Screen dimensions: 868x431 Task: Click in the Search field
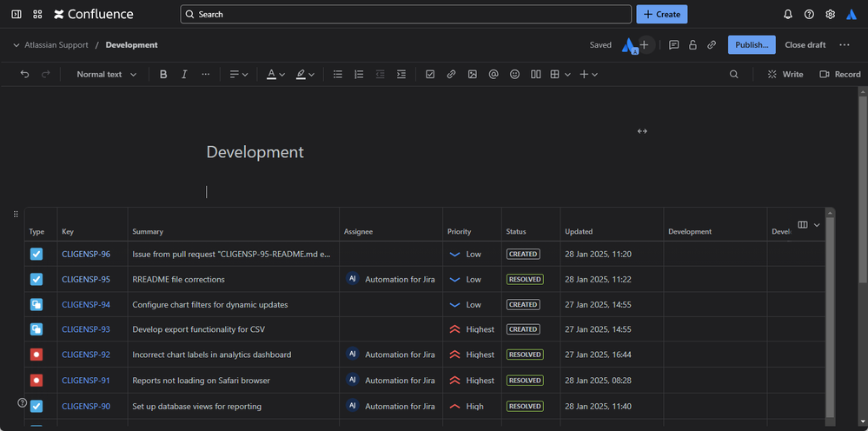[x=406, y=15]
